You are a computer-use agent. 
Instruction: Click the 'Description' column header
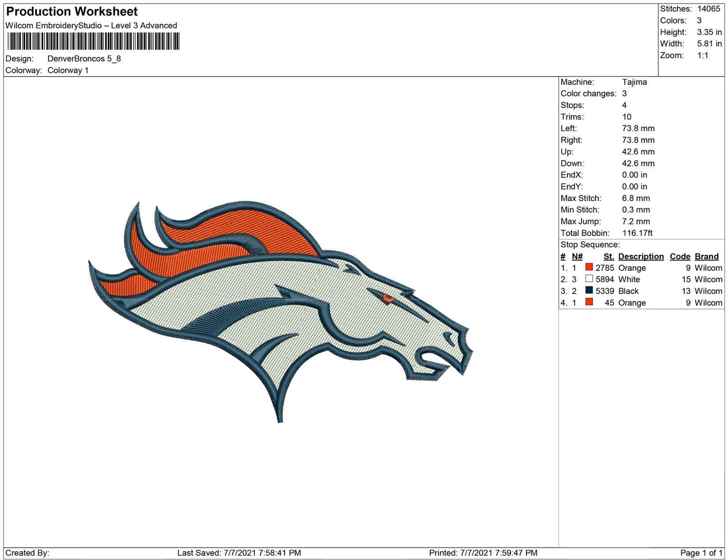coord(641,256)
